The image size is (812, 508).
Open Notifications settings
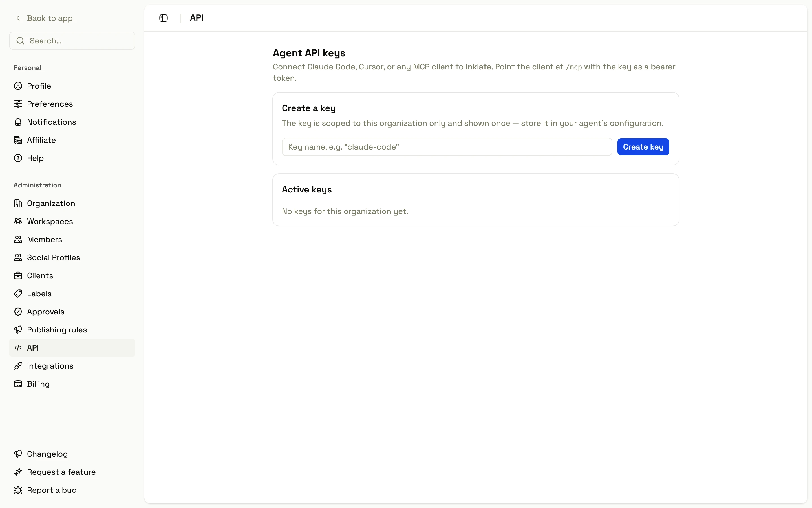[72, 122]
